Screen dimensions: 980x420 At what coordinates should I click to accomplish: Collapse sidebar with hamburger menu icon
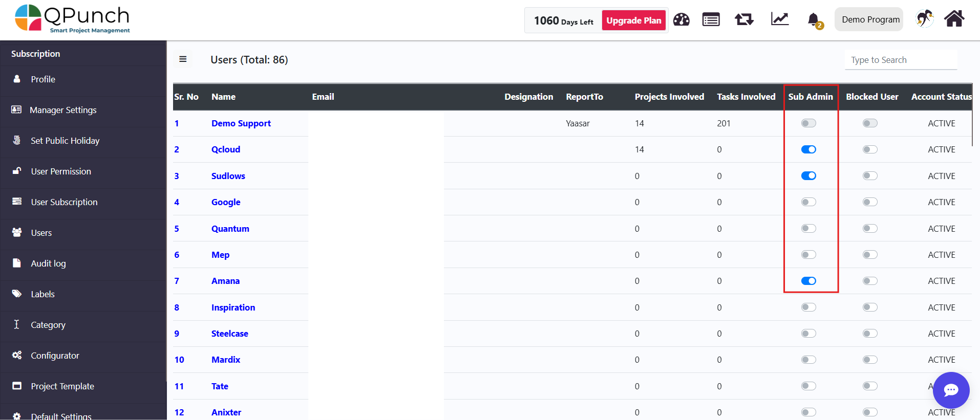point(183,59)
